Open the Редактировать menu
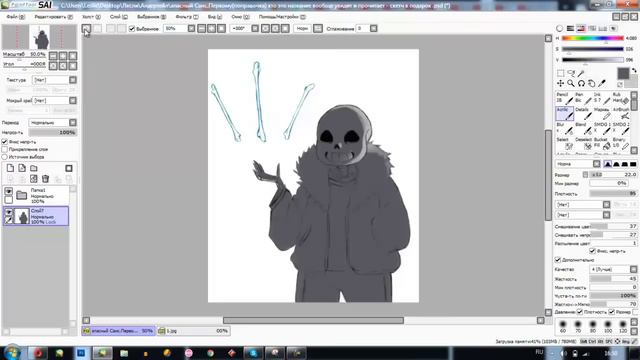 [x=53, y=17]
